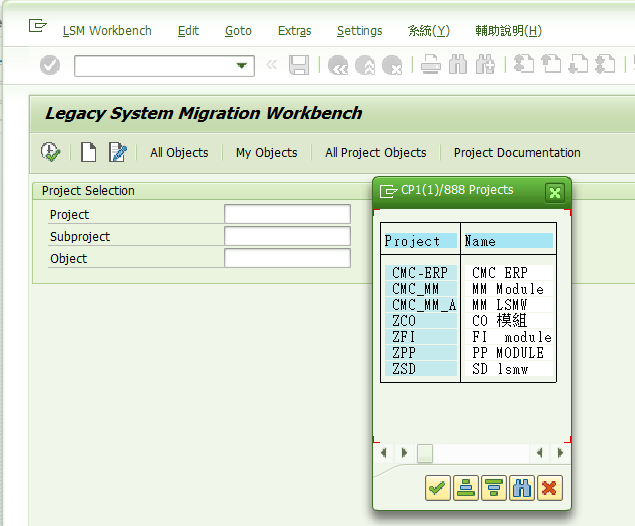Screen dimensions: 635x526
Task: Open the 系統(Y) menu
Action: coord(428,31)
